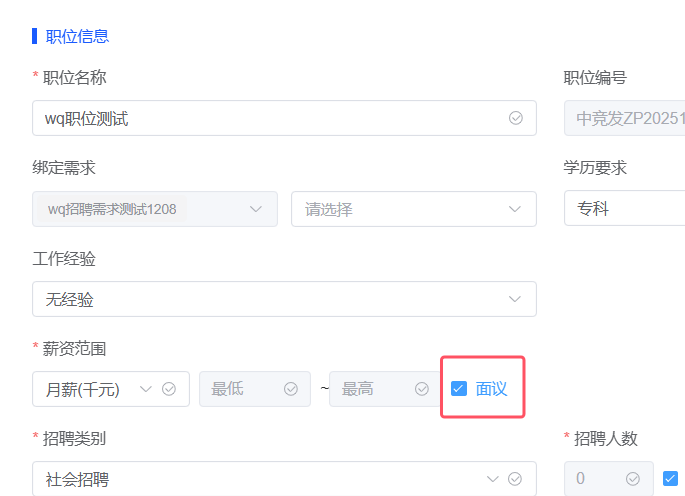Viewport: 685px width, 496px height.
Task: Click the chevron arrow in 月薪(千元) selector
Action: pos(146,389)
